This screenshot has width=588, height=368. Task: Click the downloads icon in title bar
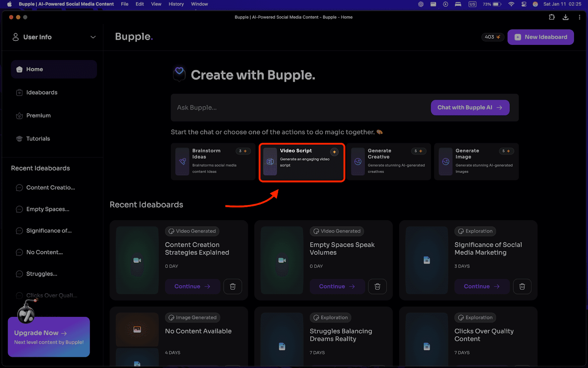566,17
